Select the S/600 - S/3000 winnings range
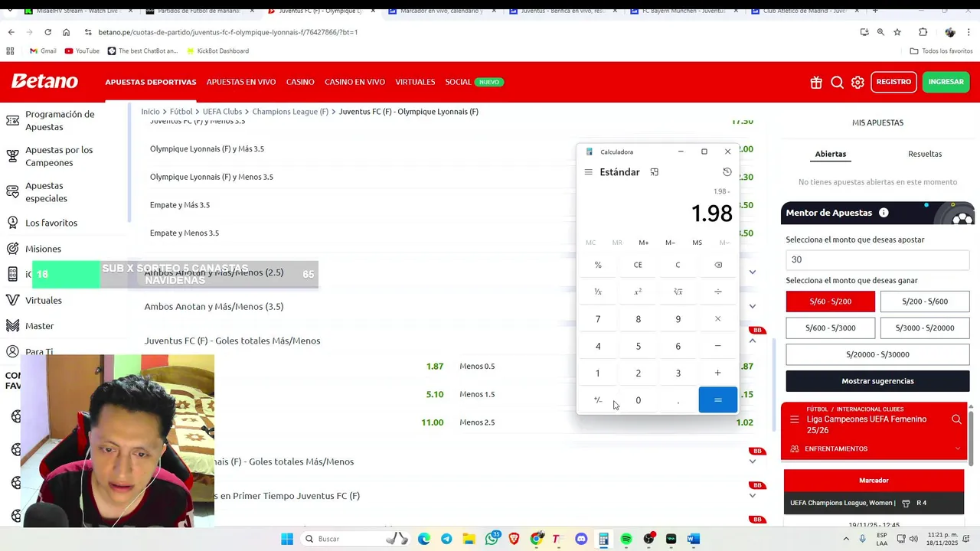 click(x=831, y=328)
